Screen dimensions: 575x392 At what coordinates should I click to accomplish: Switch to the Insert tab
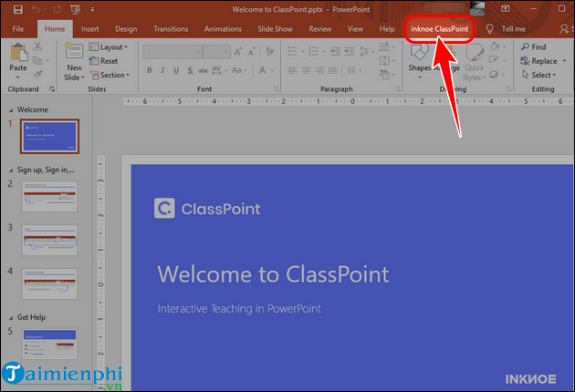point(89,29)
